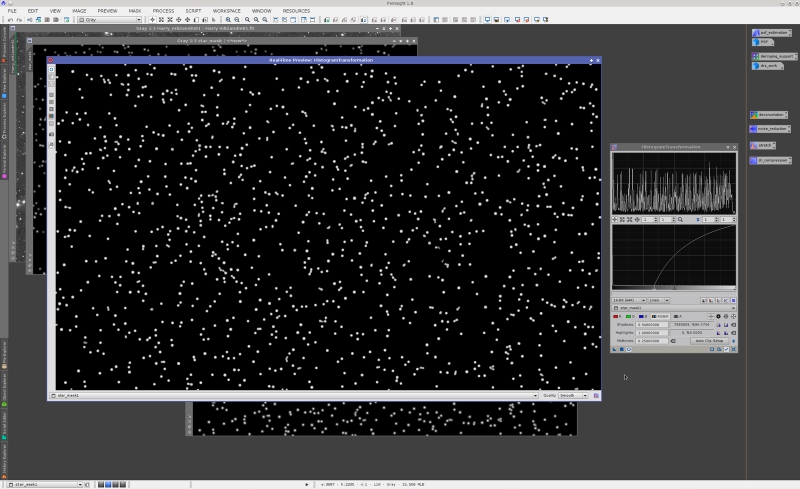Select the G green channel toggle

point(630,316)
